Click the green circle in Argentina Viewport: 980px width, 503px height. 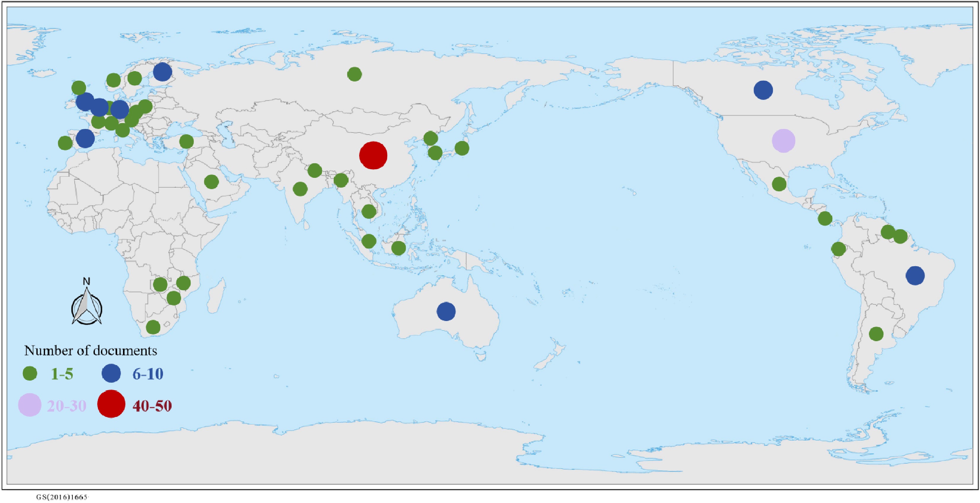tap(876, 334)
